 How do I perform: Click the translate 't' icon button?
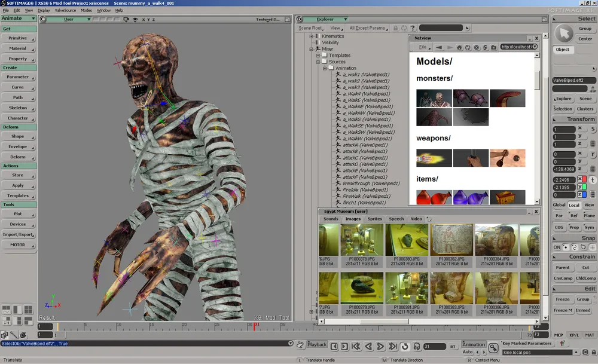pyautogui.click(x=593, y=180)
